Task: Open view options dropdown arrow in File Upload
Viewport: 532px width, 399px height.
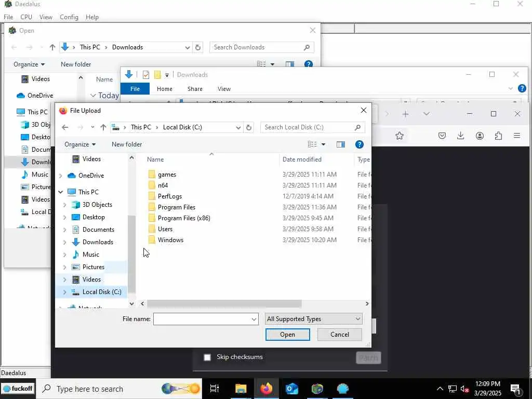Action: pos(323,144)
